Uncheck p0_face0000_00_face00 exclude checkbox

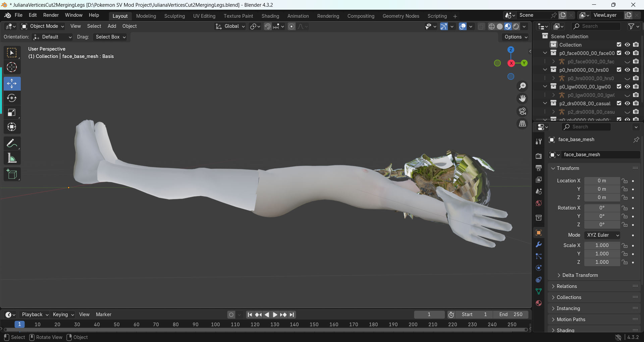pyautogui.click(x=619, y=53)
